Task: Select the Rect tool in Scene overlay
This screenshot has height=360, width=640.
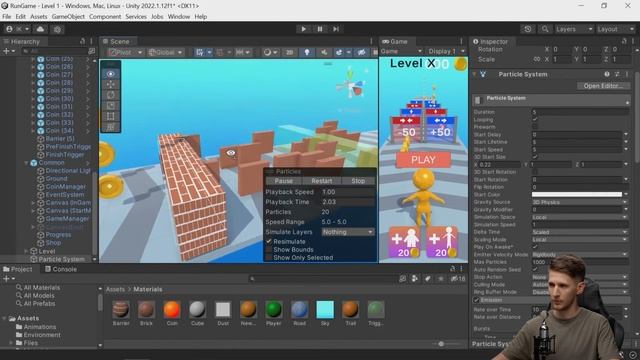Action: (111, 116)
